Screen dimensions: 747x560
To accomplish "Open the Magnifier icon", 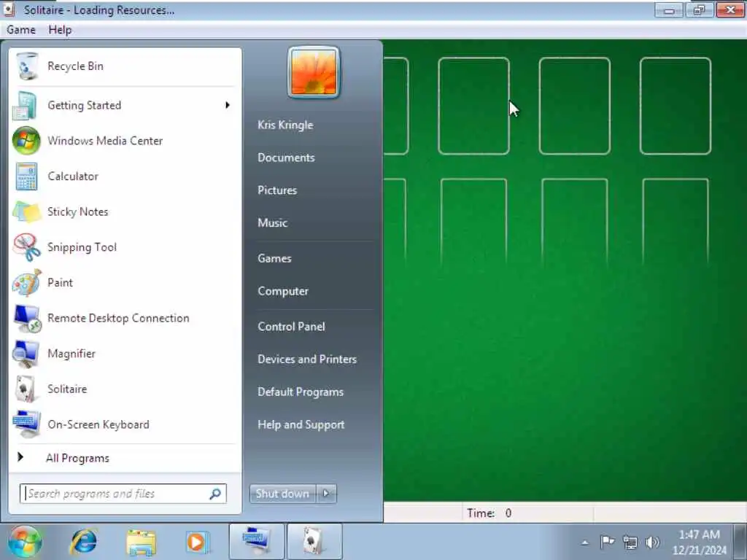I will (x=26, y=354).
